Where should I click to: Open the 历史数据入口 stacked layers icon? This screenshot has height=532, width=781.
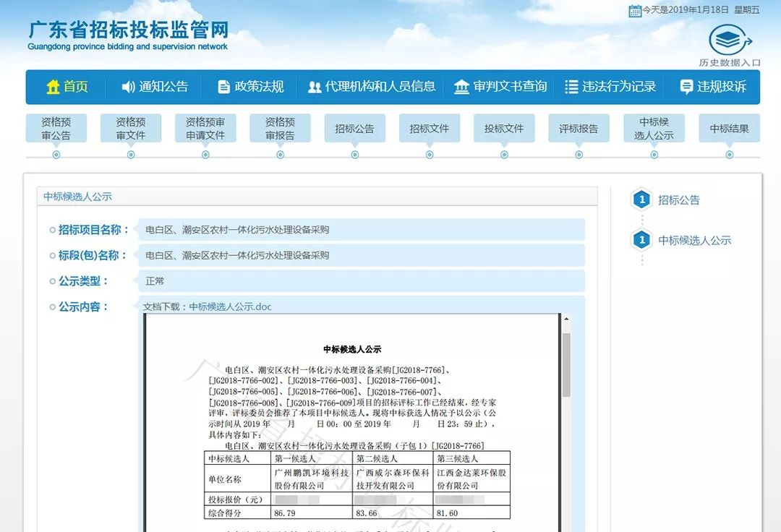point(729,40)
